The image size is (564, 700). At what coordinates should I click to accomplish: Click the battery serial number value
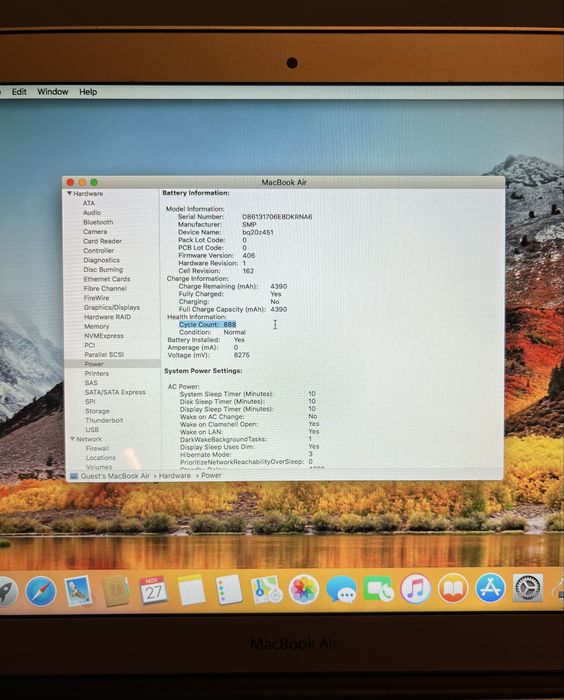click(277, 217)
